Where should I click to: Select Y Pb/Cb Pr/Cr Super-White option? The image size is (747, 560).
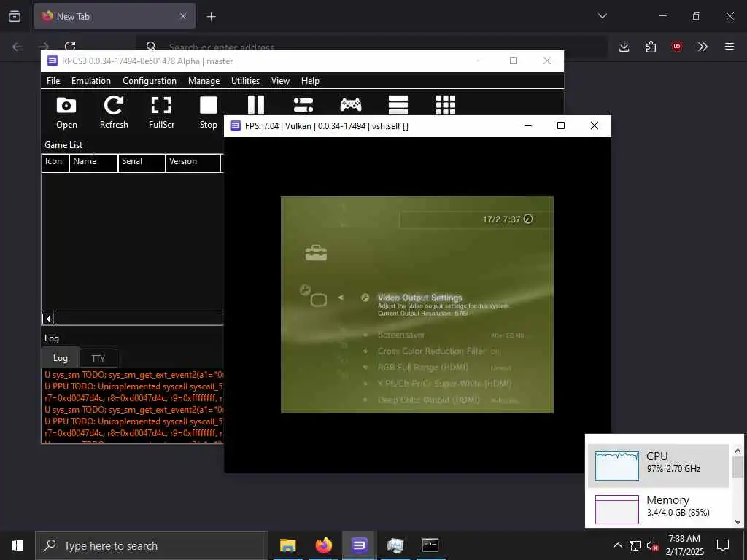(444, 384)
